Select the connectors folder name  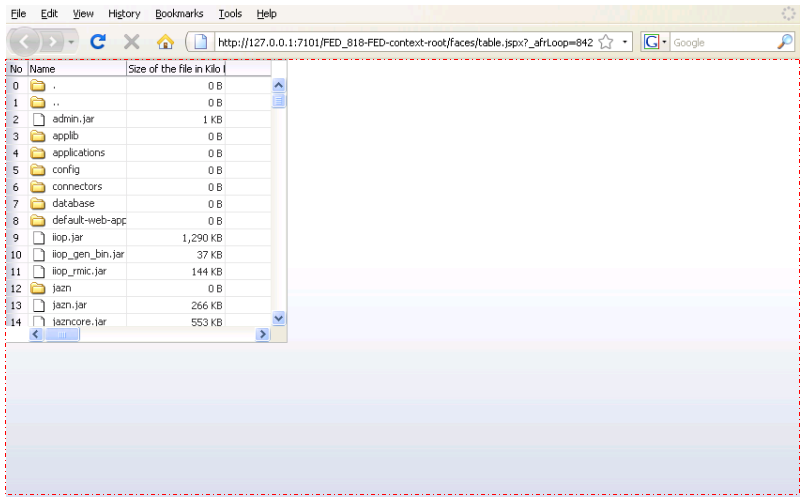pos(77,187)
